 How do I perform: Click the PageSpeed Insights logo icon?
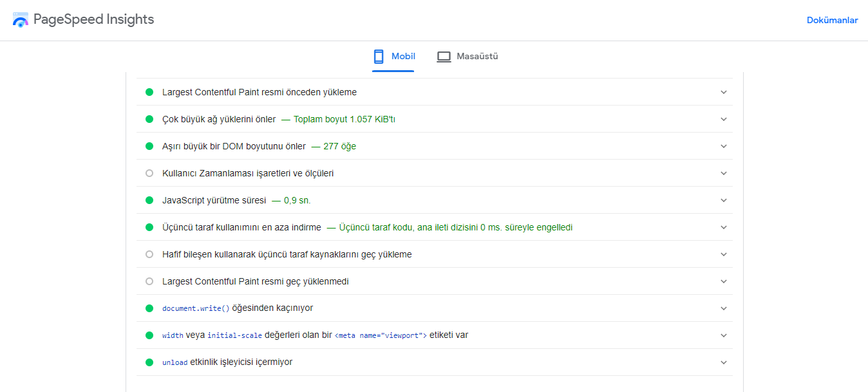click(21, 19)
